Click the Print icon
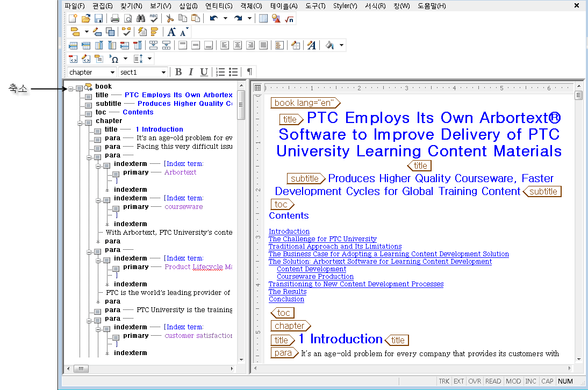The image size is (588, 390). 115,18
